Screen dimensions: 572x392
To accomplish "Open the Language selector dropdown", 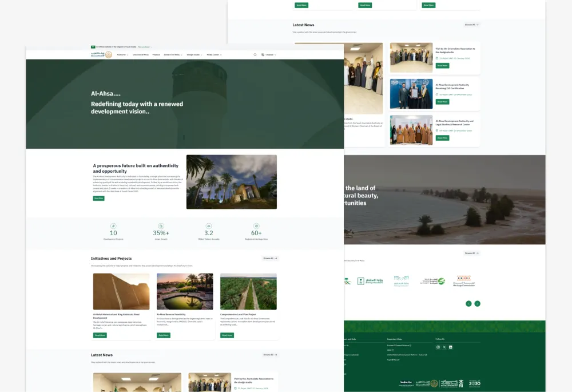I will (x=269, y=55).
